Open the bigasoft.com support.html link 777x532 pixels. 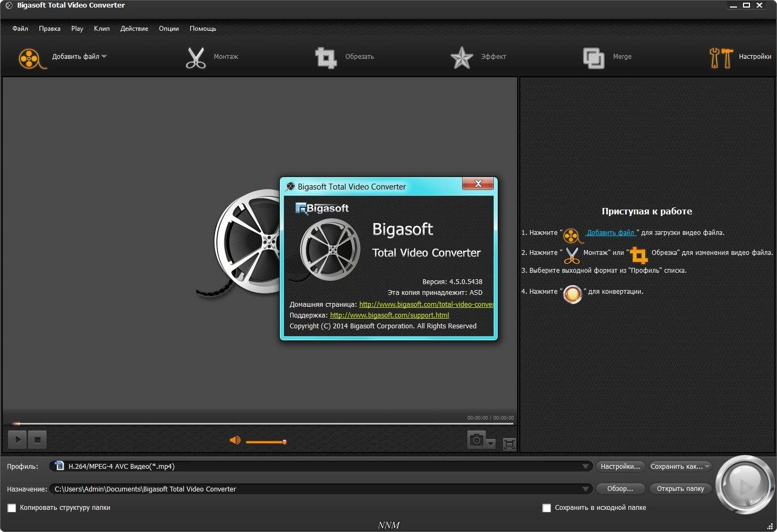point(390,315)
